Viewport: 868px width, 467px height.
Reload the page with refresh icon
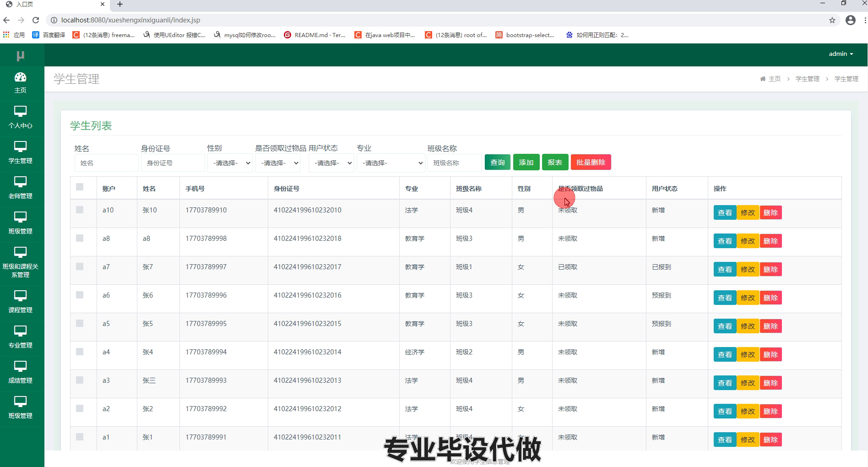click(36, 20)
